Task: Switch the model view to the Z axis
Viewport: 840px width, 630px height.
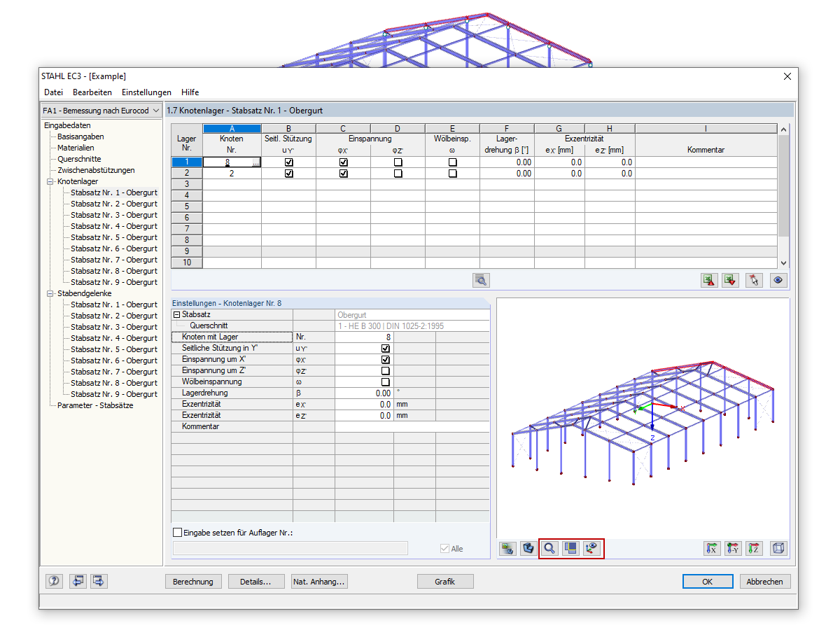Action: tap(754, 548)
